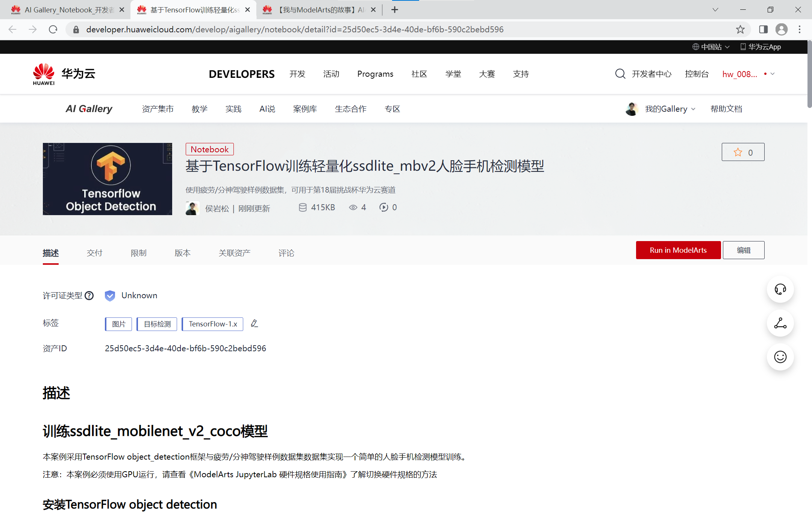Click the license type help icon

pos(89,296)
